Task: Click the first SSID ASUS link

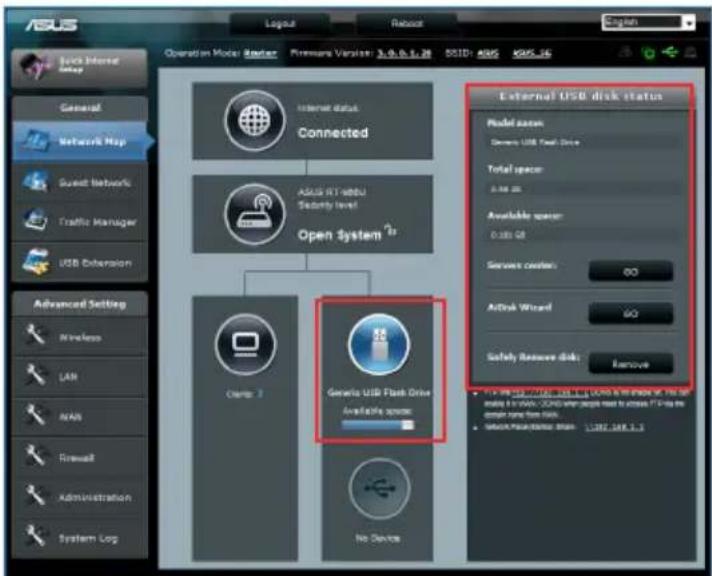Action: tap(489, 53)
